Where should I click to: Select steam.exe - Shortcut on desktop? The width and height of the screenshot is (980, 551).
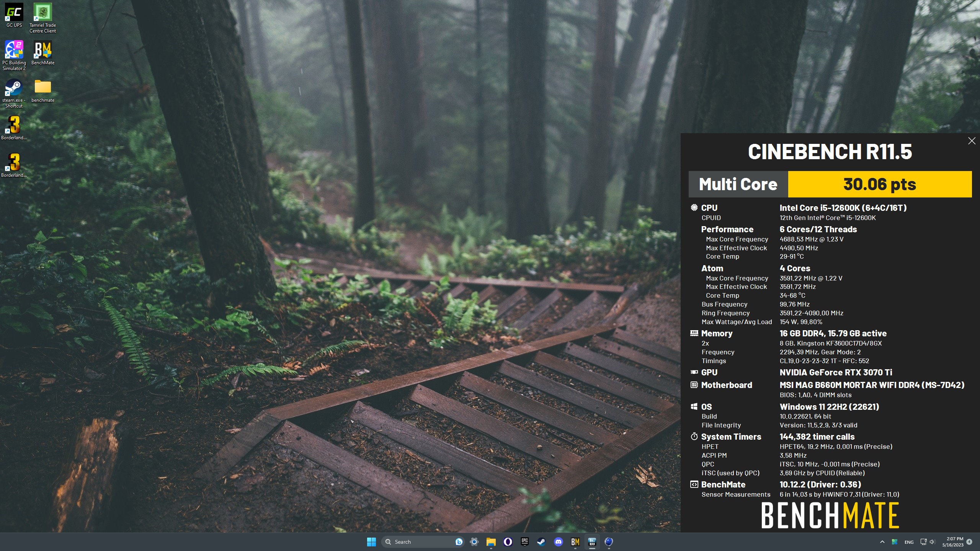pos(14,93)
